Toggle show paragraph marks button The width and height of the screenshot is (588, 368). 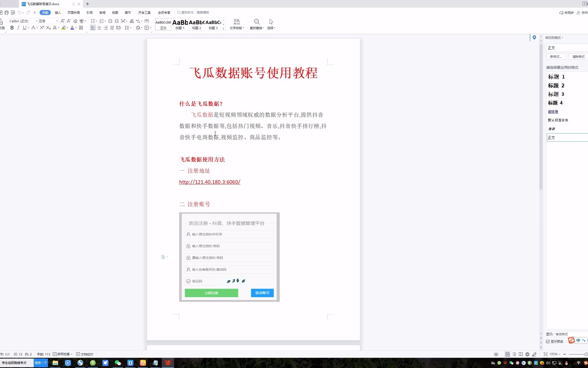138,21
